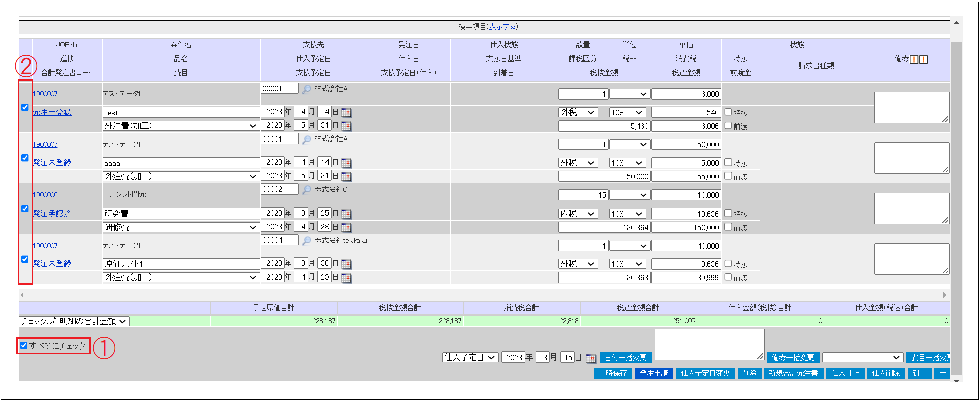The image size is (980, 403).
Task: Uncheck the すべてにチェック checkbox
Action: (24, 345)
